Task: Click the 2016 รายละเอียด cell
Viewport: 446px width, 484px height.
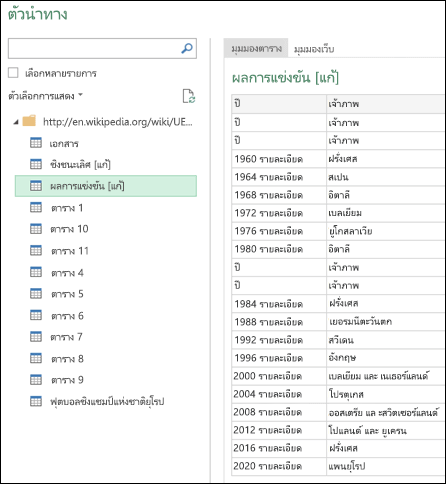Action: [279, 448]
